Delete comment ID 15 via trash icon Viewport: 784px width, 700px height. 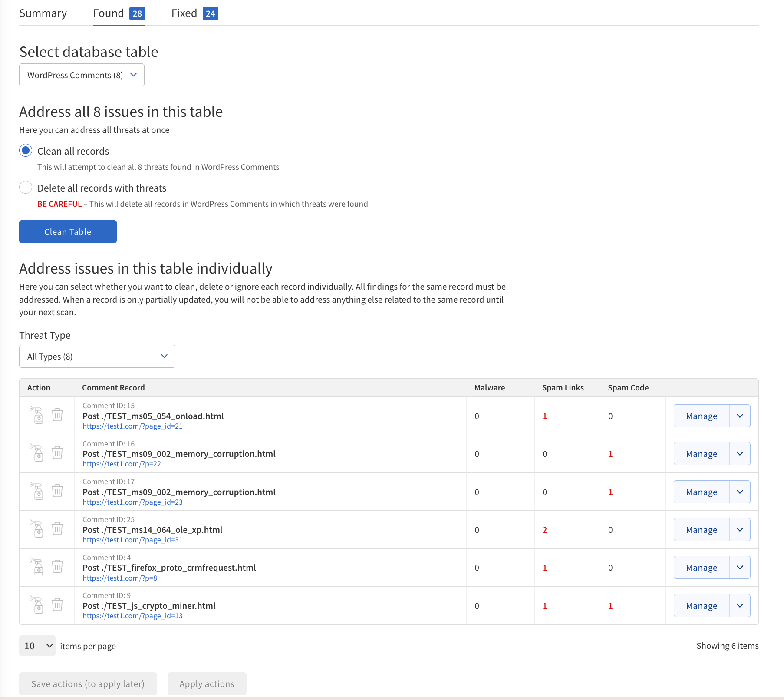click(57, 416)
